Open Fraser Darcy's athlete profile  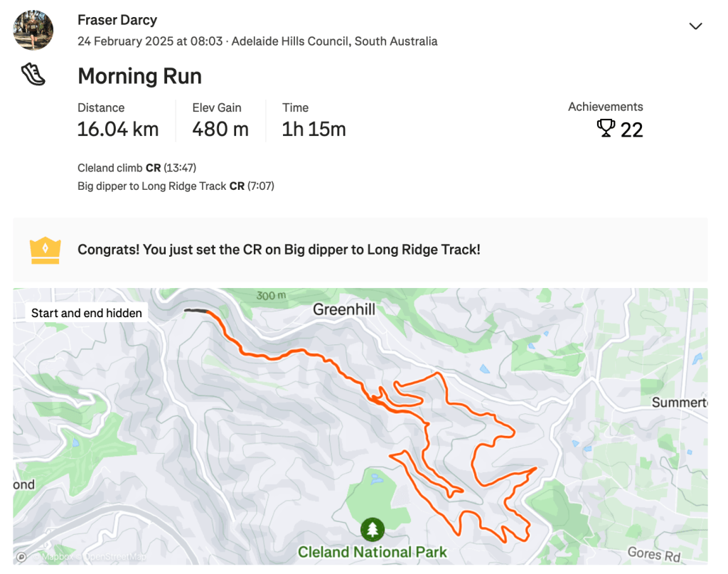pos(117,20)
